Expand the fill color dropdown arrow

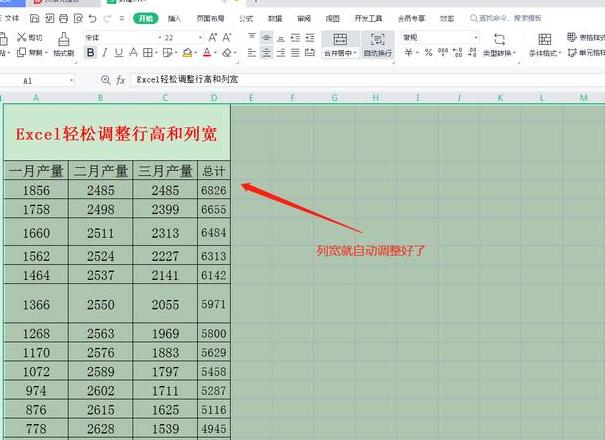tap(196, 53)
